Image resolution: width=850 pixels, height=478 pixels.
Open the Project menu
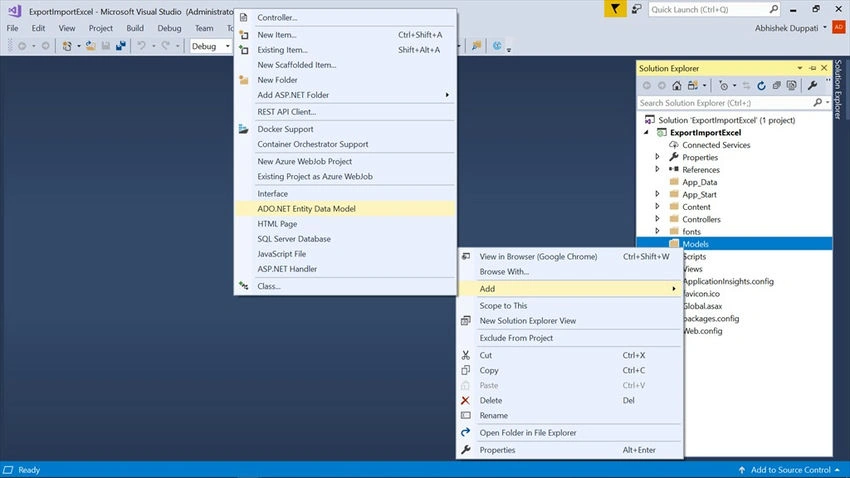(101, 28)
